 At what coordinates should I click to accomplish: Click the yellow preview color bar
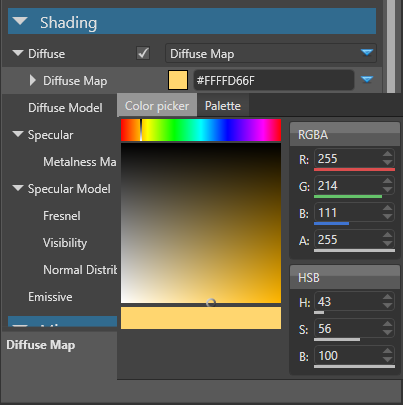click(201, 318)
